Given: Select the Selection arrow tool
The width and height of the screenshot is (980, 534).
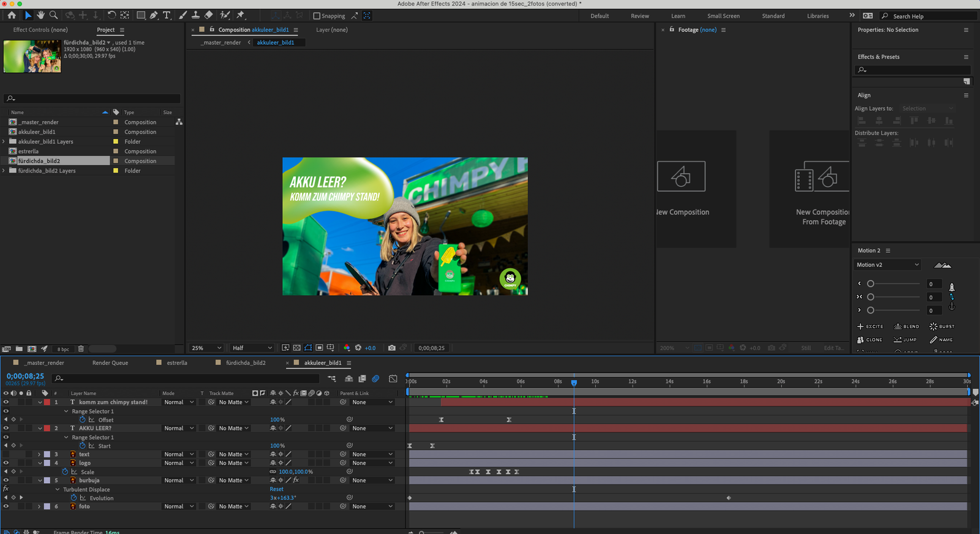Looking at the screenshot, I should point(28,15).
